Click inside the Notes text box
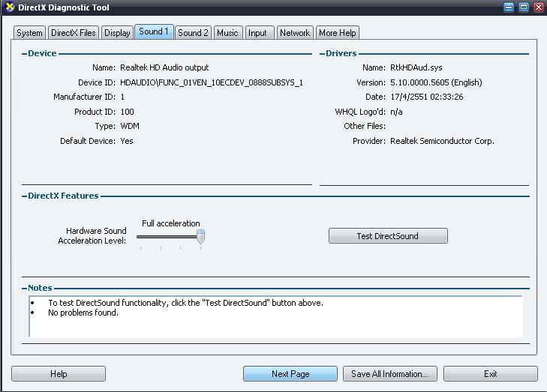Screen dimensions: 547x392 click(275, 322)
